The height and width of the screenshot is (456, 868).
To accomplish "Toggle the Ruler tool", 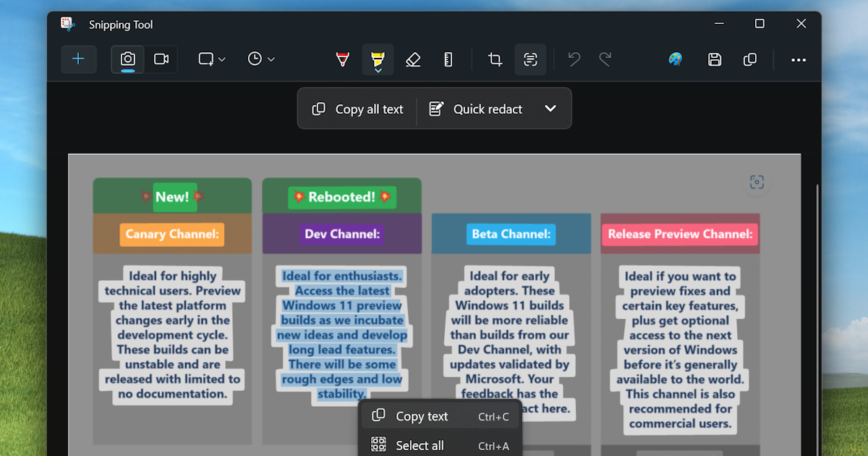I will coord(448,59).
